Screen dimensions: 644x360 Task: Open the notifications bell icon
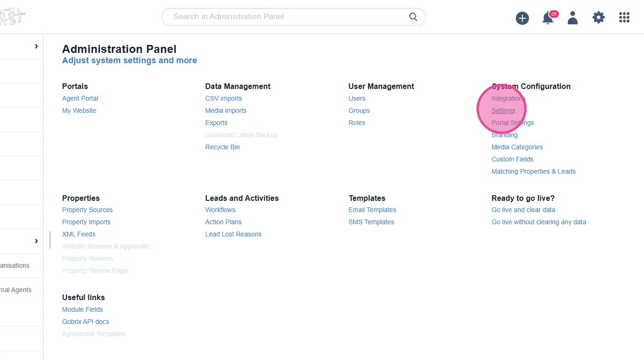[x=548, y=18]
